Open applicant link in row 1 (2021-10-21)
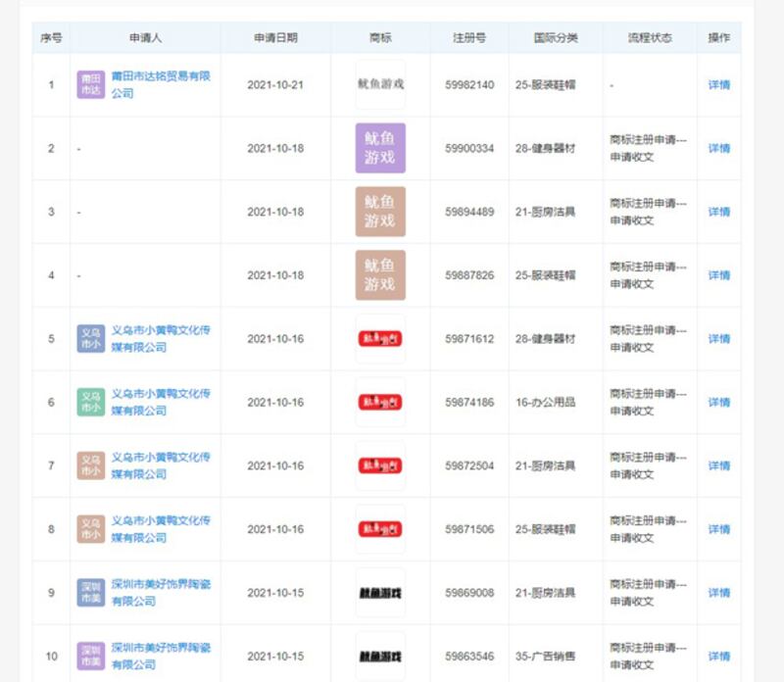 (161, 84)
